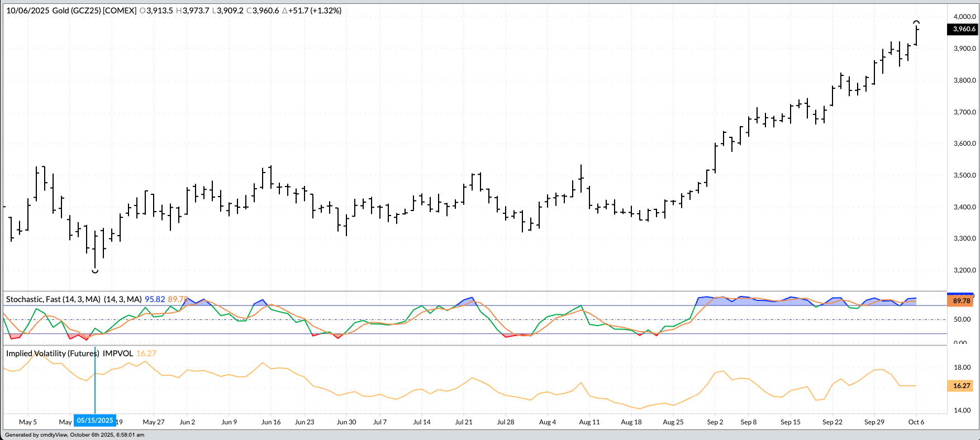Click the orange 89.78 stochastic axis tag

961,301
